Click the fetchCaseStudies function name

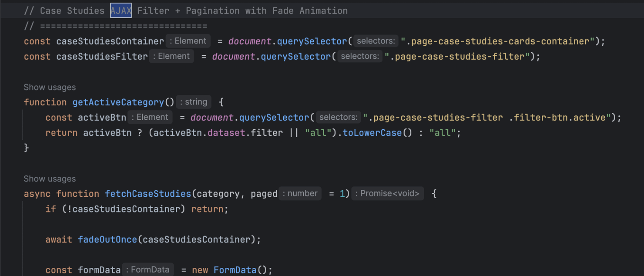pyautogui.click(x=148, y=194)
